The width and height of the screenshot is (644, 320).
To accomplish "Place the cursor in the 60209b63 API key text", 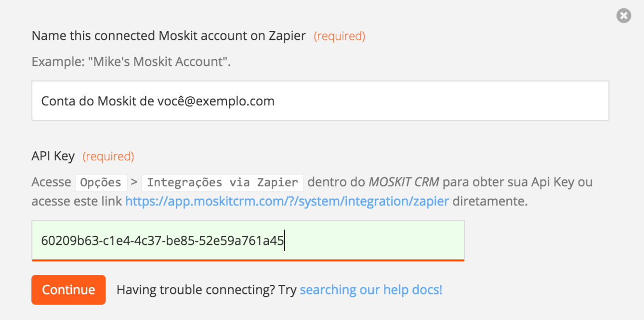I will point(162,241).
